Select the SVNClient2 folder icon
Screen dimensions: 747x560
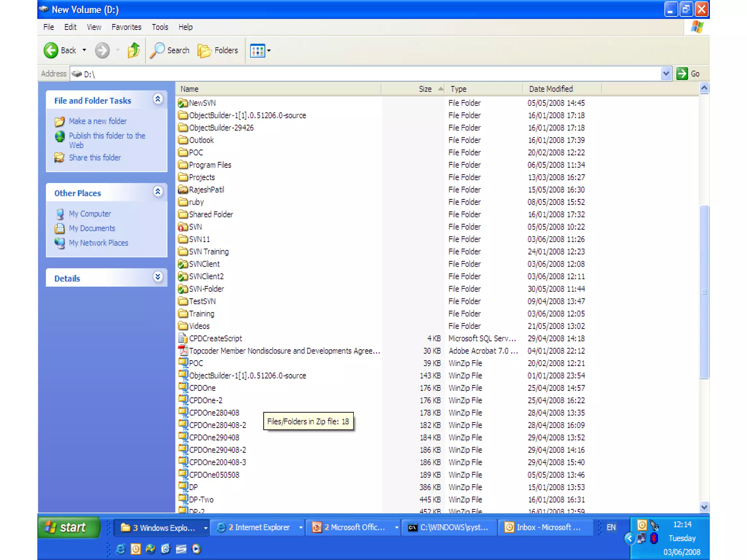click(183, 276)
